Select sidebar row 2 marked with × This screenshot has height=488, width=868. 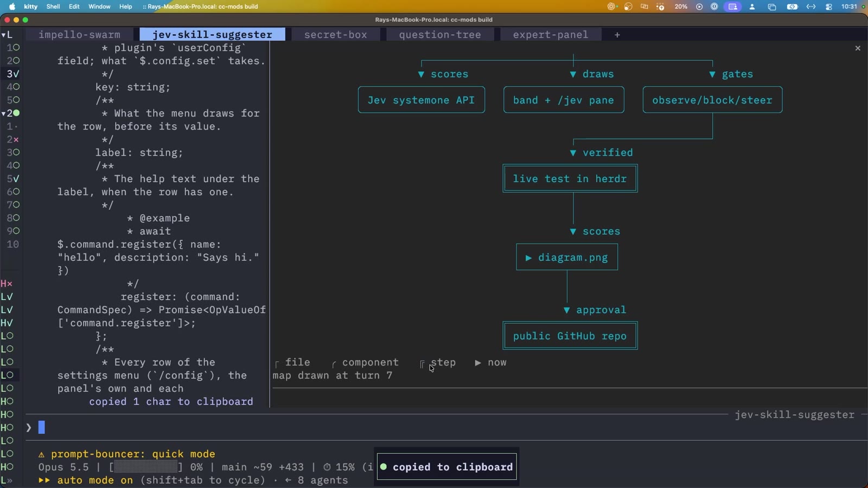tap(13, 139)
